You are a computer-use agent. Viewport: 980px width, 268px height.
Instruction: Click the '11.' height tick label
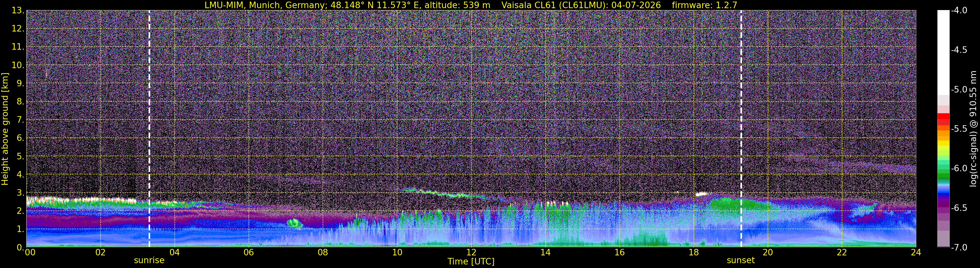[18, 47]
